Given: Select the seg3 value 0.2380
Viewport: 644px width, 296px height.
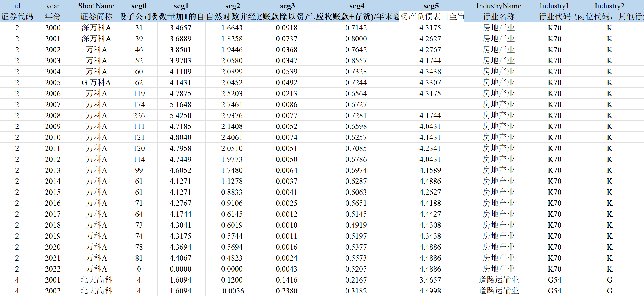Looking at the screenshot, I should pyautogui.click(x=287, y=291).
